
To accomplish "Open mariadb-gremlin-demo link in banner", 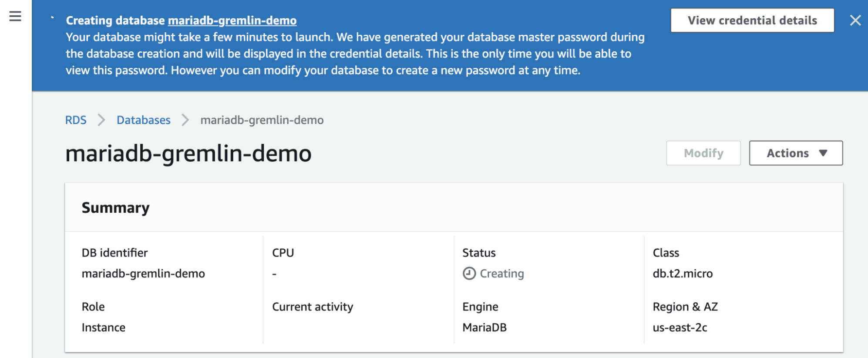I will [232, 20].
